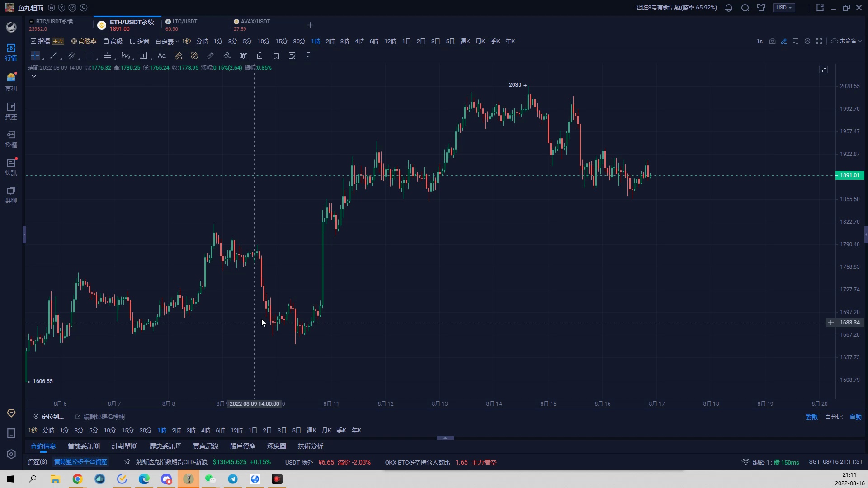The width and height of the screenshot is (868, 488).
Task: Open the USD currency dropdown
Action: pyautogui.click(x=784, y=8)
